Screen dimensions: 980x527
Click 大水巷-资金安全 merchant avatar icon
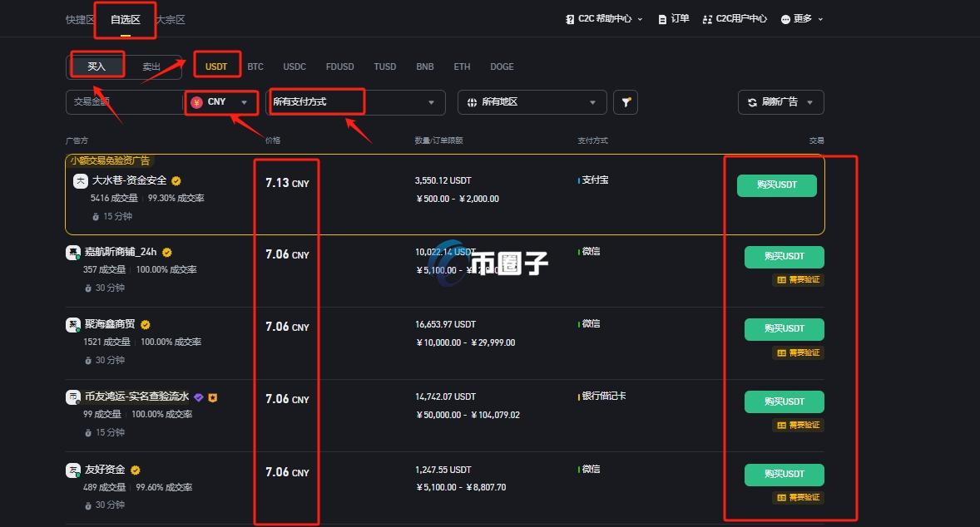[81, 180]
